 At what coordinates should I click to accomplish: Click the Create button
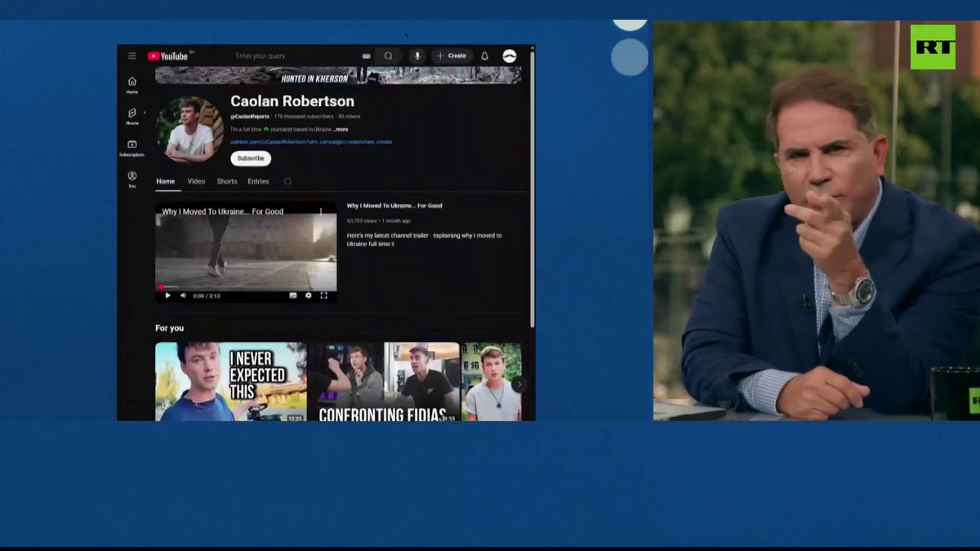tap(452, 56)
